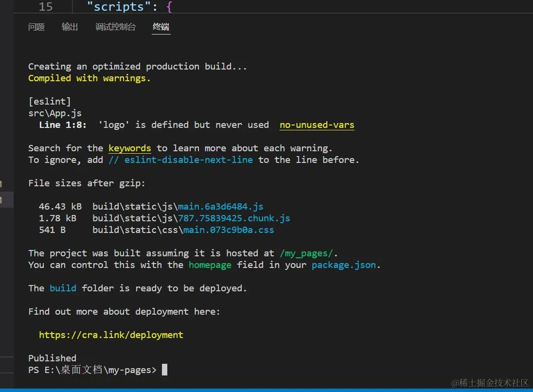Click 'Find out more about deployment here:' line
Image resolution: width=533 pixels, height=392 pixels.
pyautogui.click(x=124, y=311)
